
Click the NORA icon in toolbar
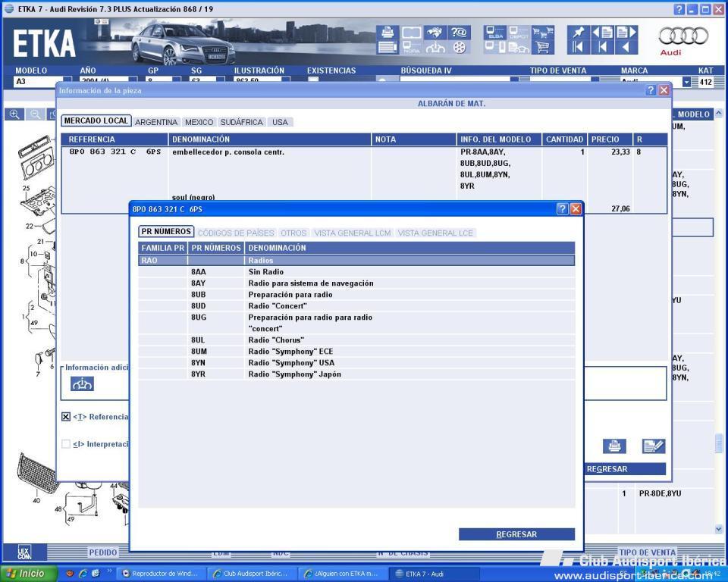tap(411, 47)
